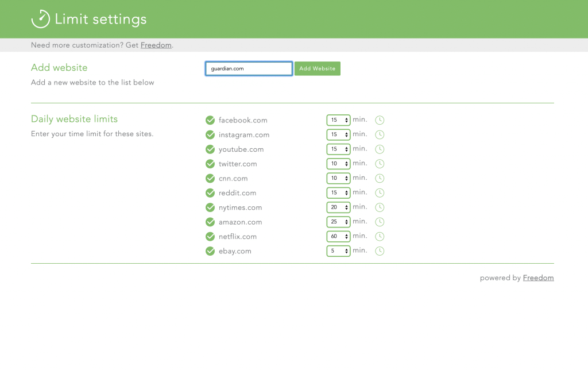Click the clock icon beside ebay.com
Screen dimensions: 588x370
380,250
